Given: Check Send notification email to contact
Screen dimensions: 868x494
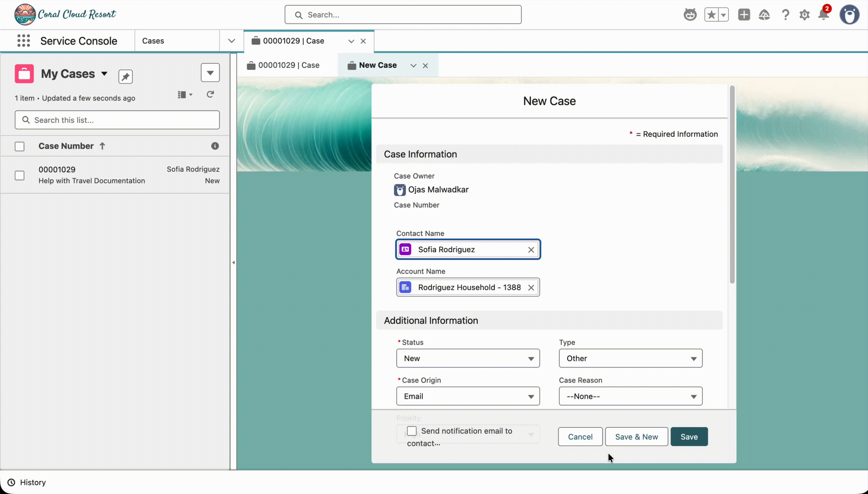Looking at the screenshot, I should (x=411, y=431).
